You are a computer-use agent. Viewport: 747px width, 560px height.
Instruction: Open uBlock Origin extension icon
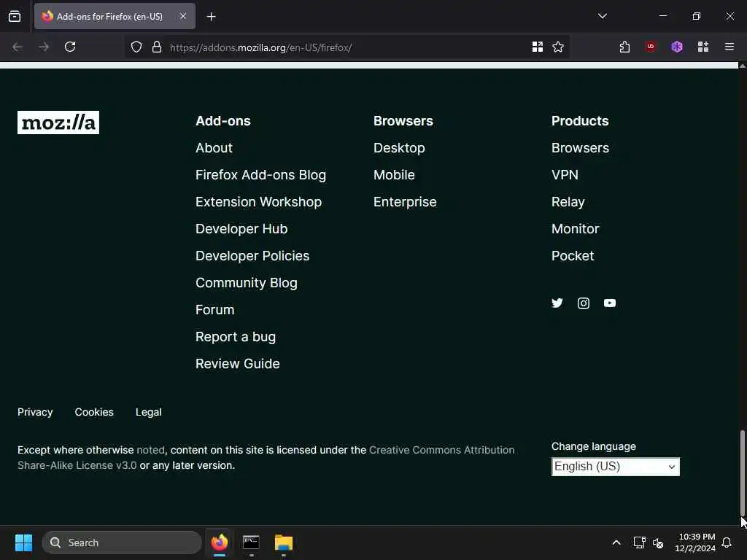[x=650, y=47]
